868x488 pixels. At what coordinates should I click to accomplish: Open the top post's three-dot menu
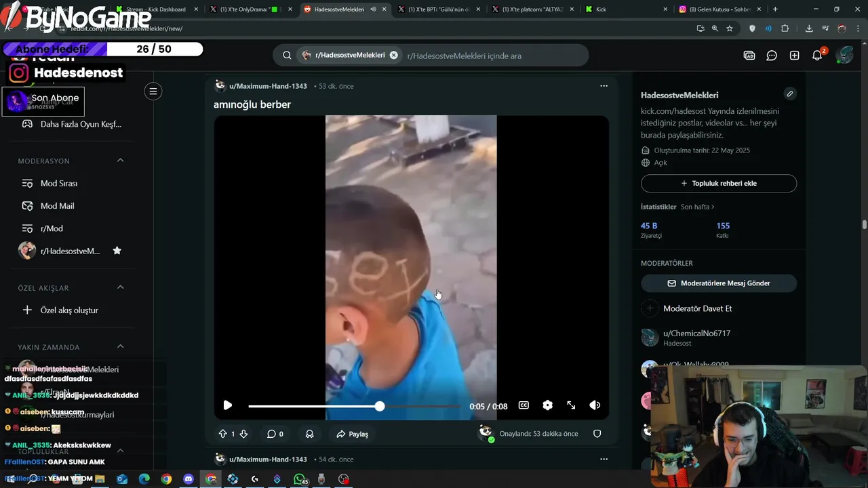[604, 86]
